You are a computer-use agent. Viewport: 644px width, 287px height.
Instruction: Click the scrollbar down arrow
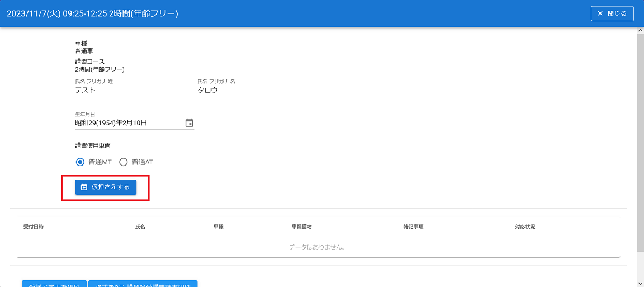(640, 283)
